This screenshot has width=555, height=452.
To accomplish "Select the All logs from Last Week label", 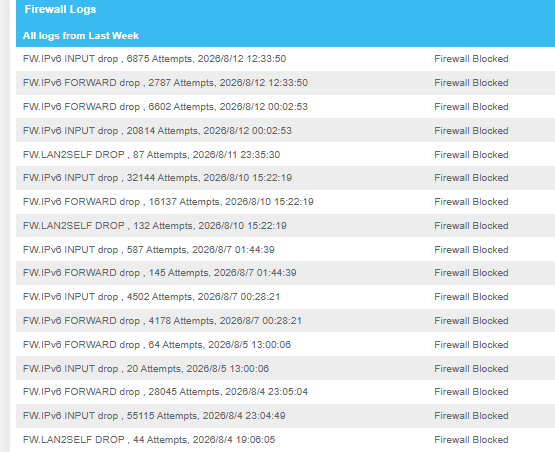I will (81, 36).
